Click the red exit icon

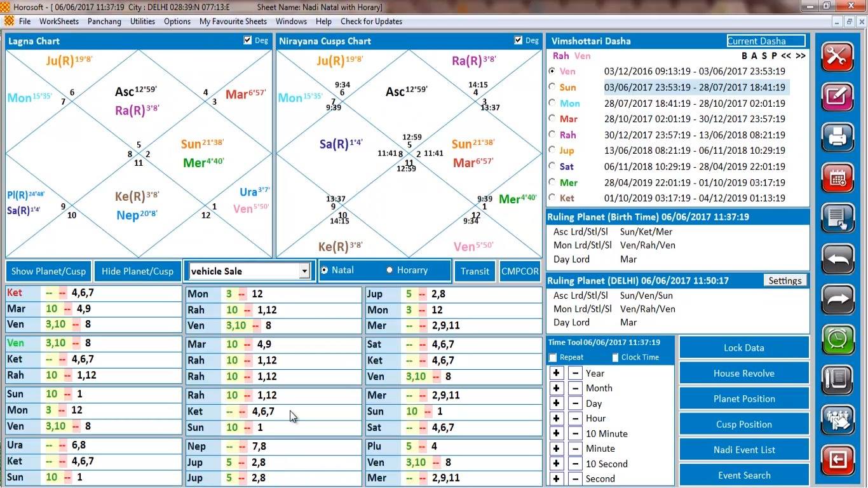(837, 459)
